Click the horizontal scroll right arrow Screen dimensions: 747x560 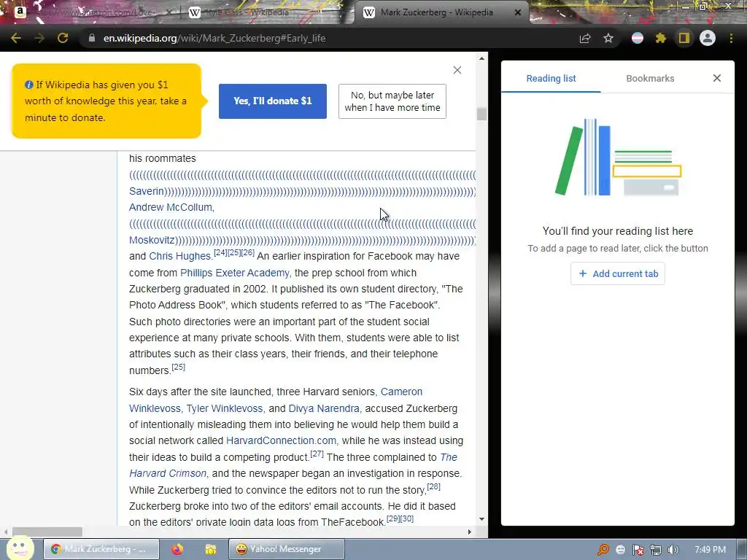[x=470, y=532]
